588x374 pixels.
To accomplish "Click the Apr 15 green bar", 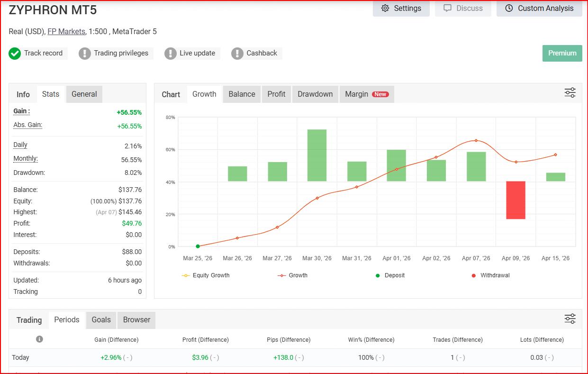I will [555, 177].
